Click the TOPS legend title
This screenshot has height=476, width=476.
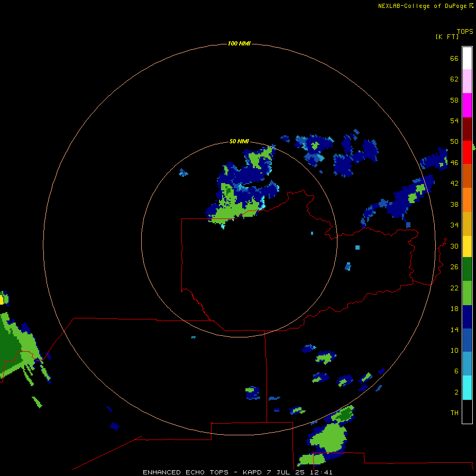tap(465, 31)
